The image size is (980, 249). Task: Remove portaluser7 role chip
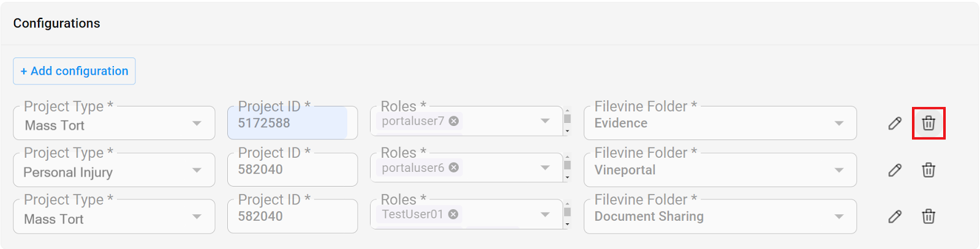pos(454,121)
